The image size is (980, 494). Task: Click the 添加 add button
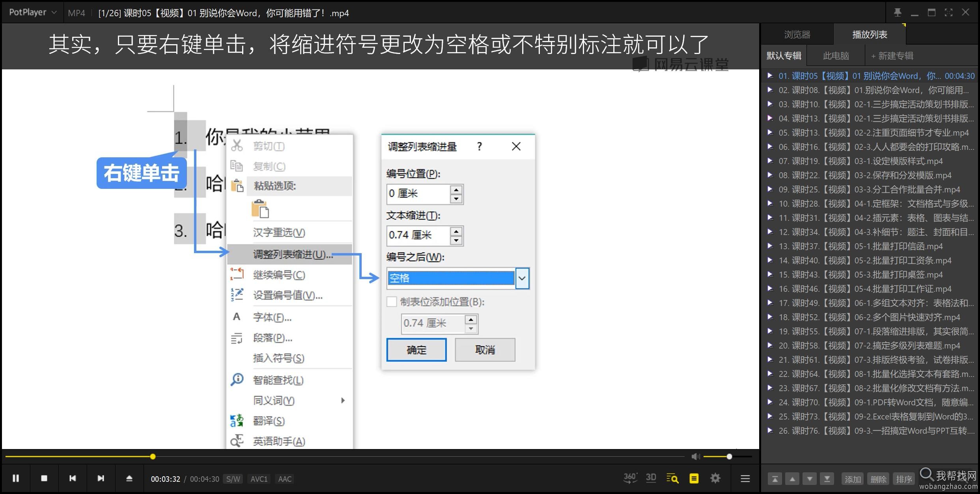853,479
